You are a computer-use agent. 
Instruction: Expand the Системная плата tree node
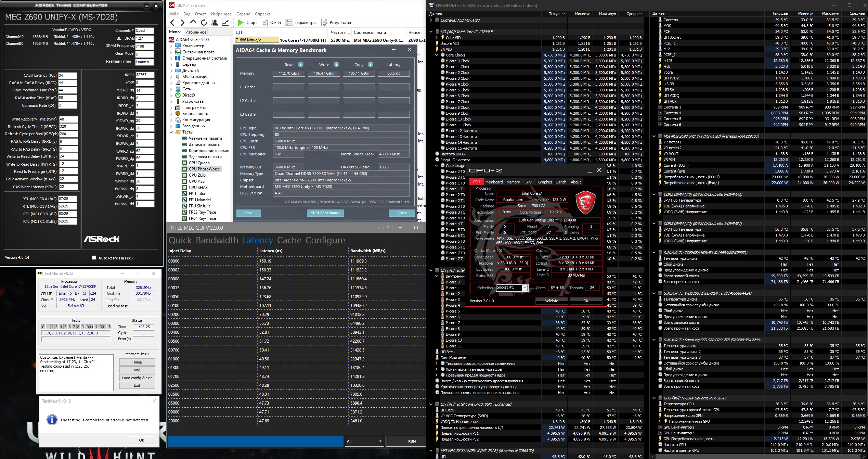(171, 52)
